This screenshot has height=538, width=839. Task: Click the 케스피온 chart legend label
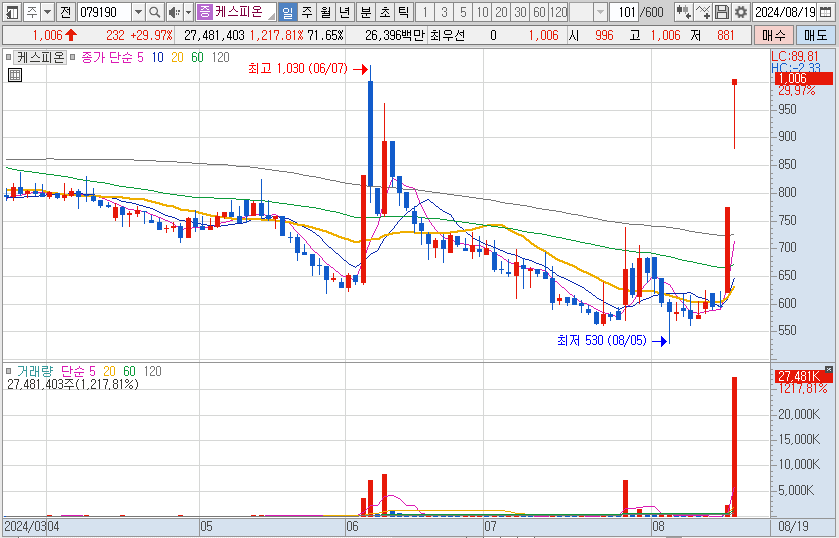(x=41, y=57)
